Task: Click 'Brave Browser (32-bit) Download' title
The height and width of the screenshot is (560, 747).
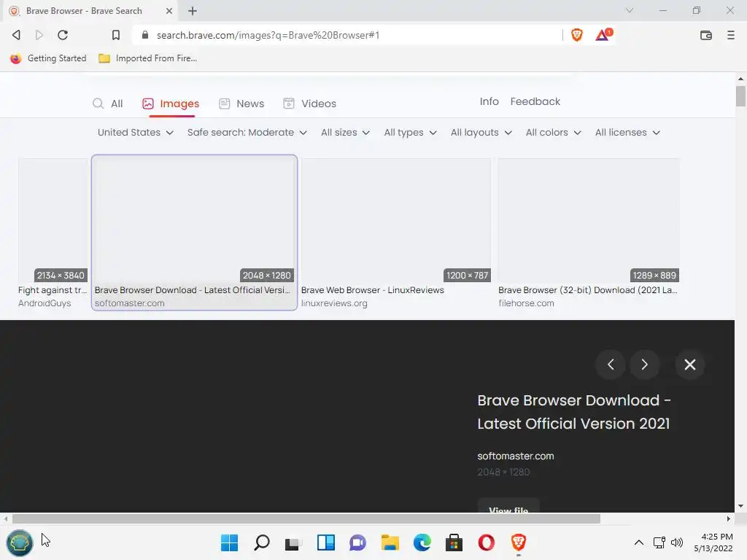Action: [588, 290]
